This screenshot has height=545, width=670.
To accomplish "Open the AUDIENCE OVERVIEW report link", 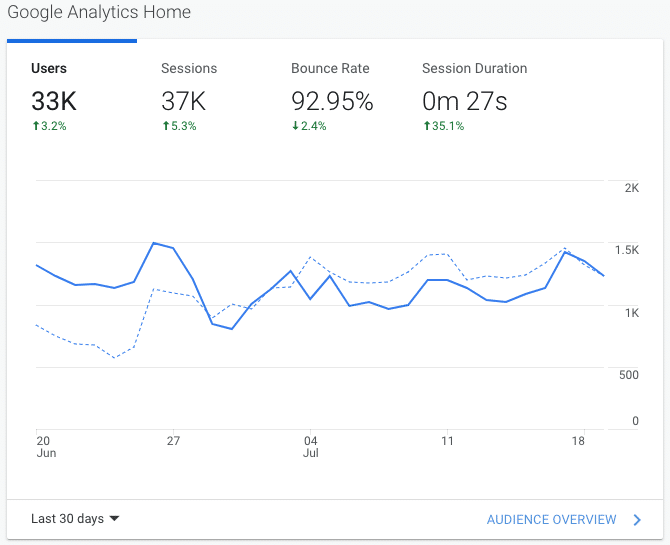I will 551,519.
